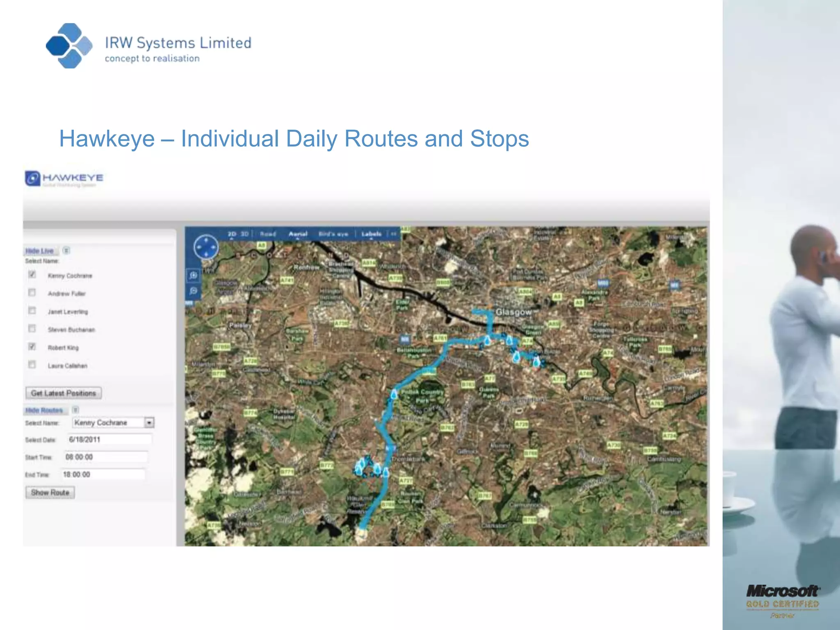This screenshot has width=840, height=630.
Task: Uncheck the Kenny Cochrane checkbox
Action: [x=32, y=274]
